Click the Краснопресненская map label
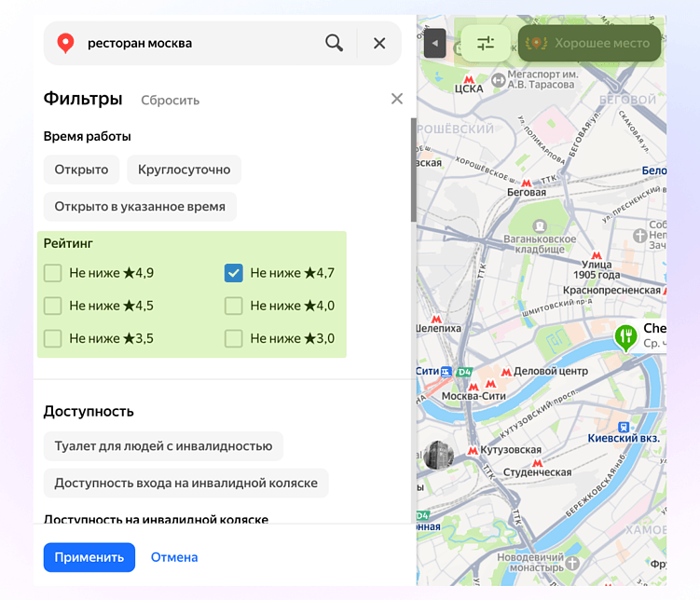Viewport: 700px width, 600px height. click(x=611, y=291)
